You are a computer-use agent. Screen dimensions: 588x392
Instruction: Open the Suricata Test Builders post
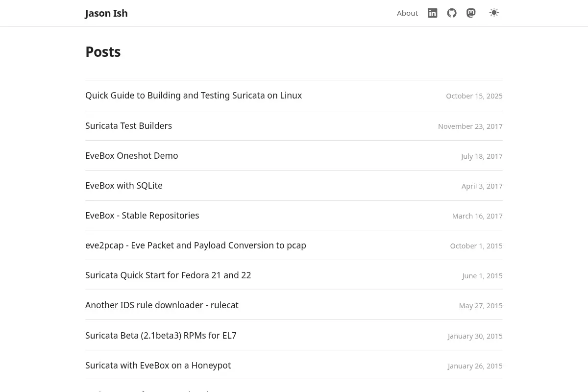click(x=128, y=125)
